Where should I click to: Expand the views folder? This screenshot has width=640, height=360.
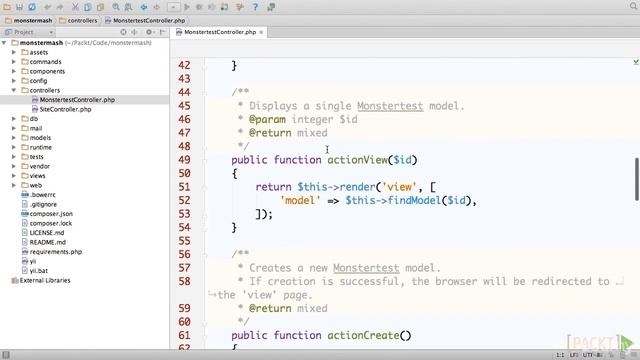click(14, 176)
